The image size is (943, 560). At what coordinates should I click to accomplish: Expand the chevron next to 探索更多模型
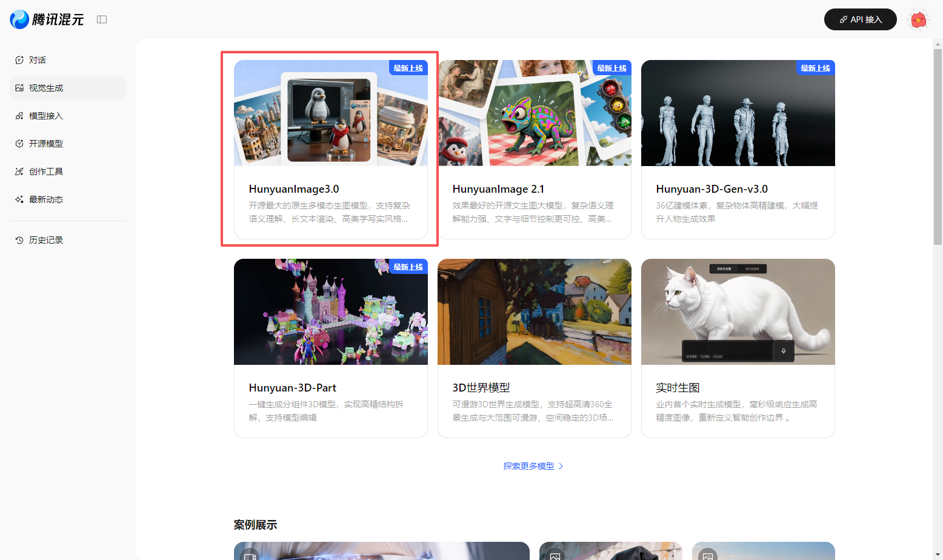(x=561, y=466)
